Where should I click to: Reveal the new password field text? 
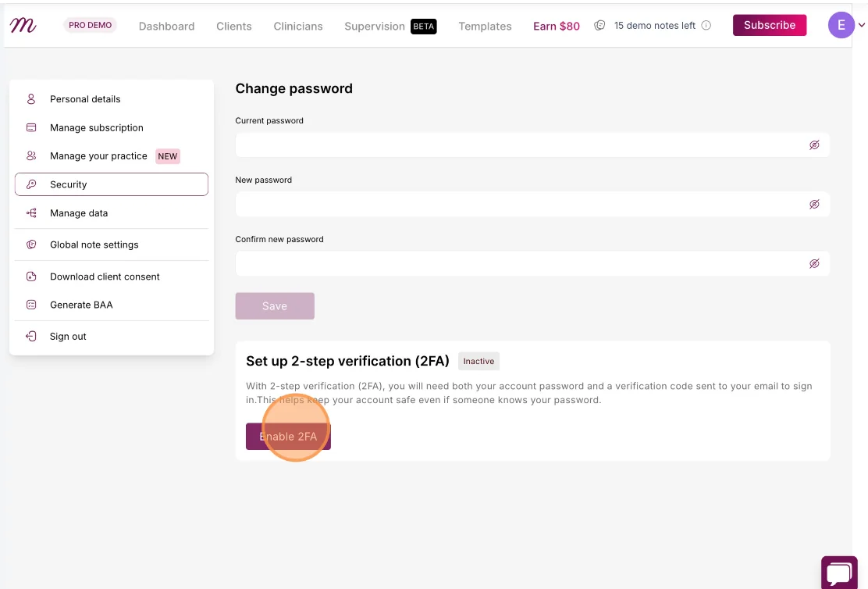tap(813, 205)
